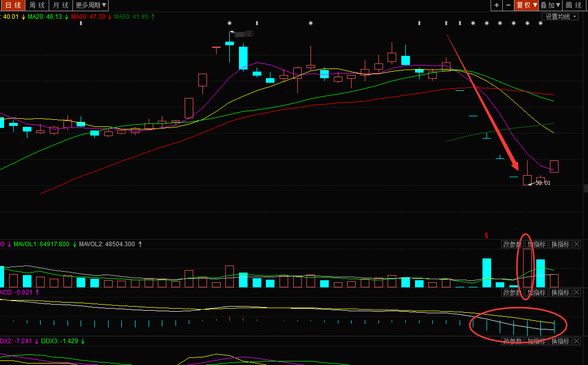
Task: Switch to the 日线 daily chart tab
Action: click(13, 5)
